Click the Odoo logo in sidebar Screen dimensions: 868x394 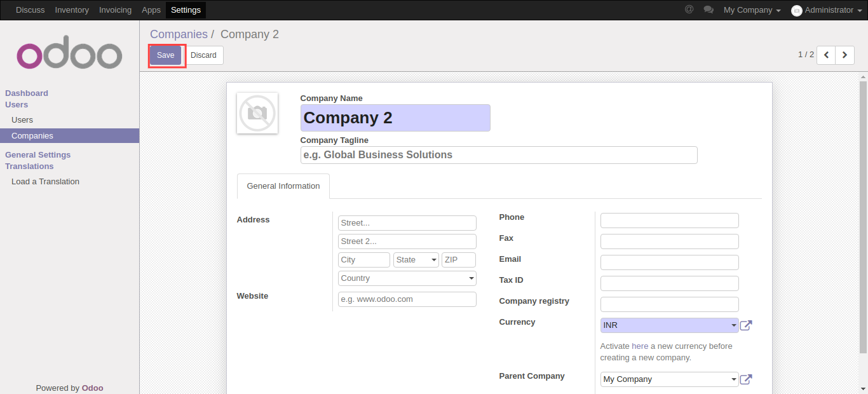(x=69, y=56)
